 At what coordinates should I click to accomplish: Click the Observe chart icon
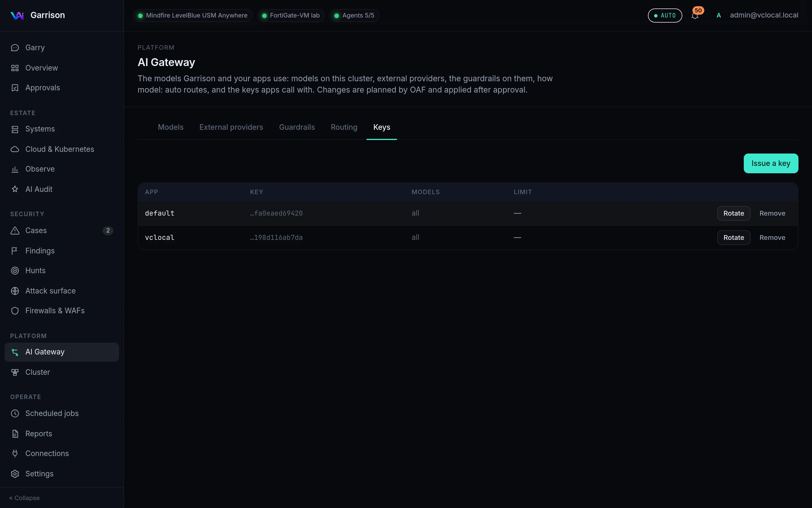tap(15, 169)
